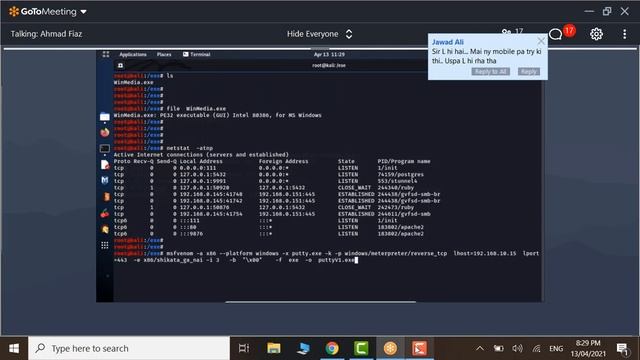This screenshot has width=640, height=360.
Task: Click Apr 13 clock in Kali top panel
Action: click(329, 54)
